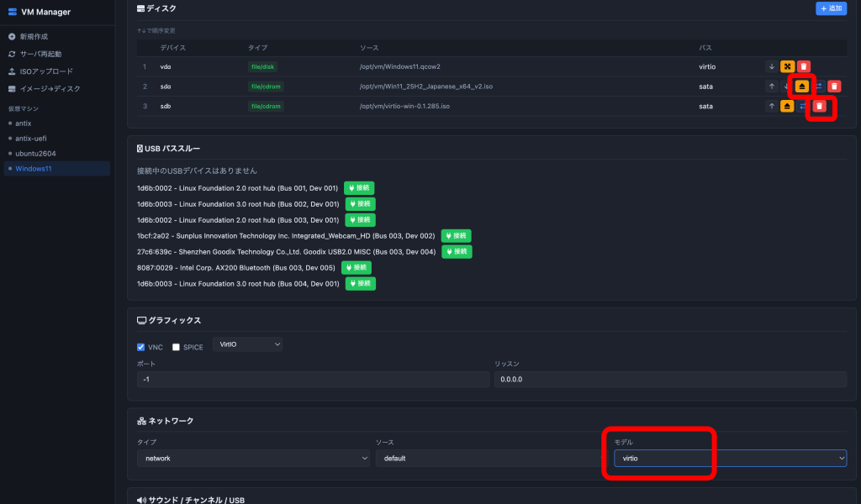This screenshot has width=861, height=504.
Task: Open the network タイプ dropdown
Action: pyautogui.click(x=253, y=459)
